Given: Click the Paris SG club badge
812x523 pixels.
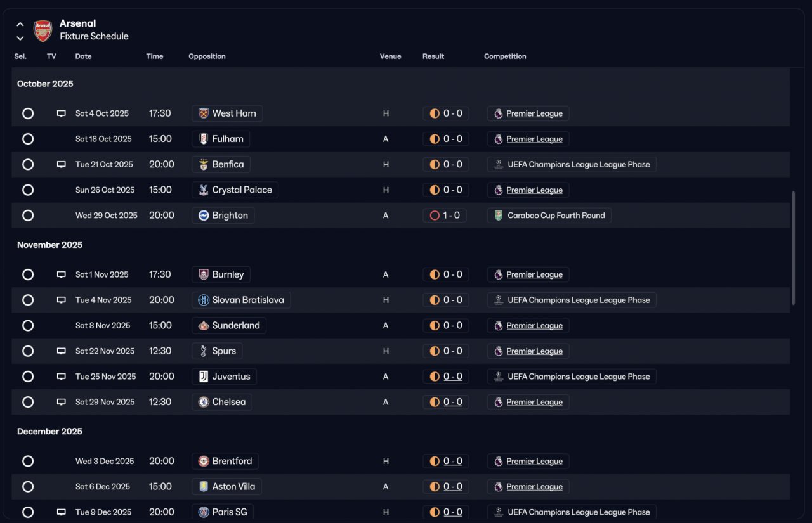Looking at the screenshot, I should tap(204, 512).
